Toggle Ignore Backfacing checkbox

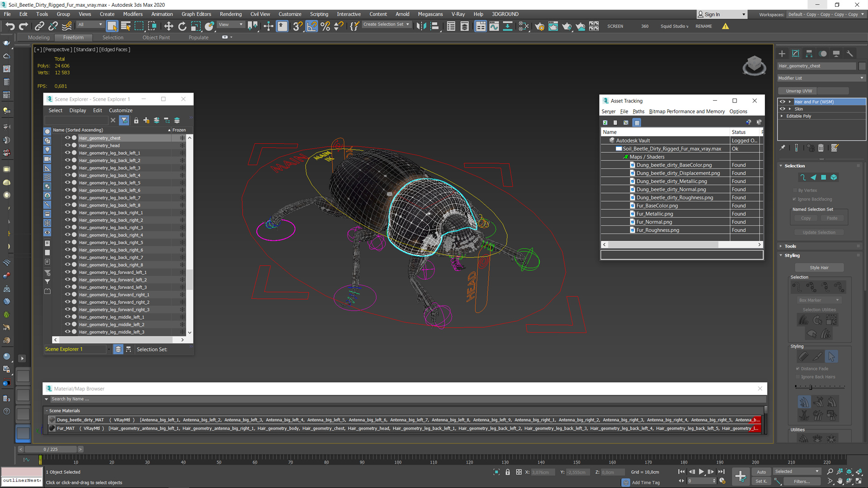click(x=794, y=199)
